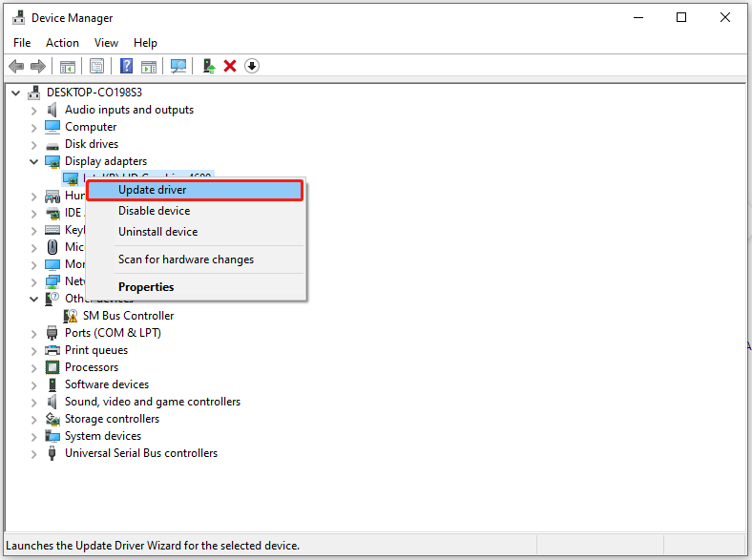Expand the Print queues chevron
The image size is (752, 560).
(33, 351)
